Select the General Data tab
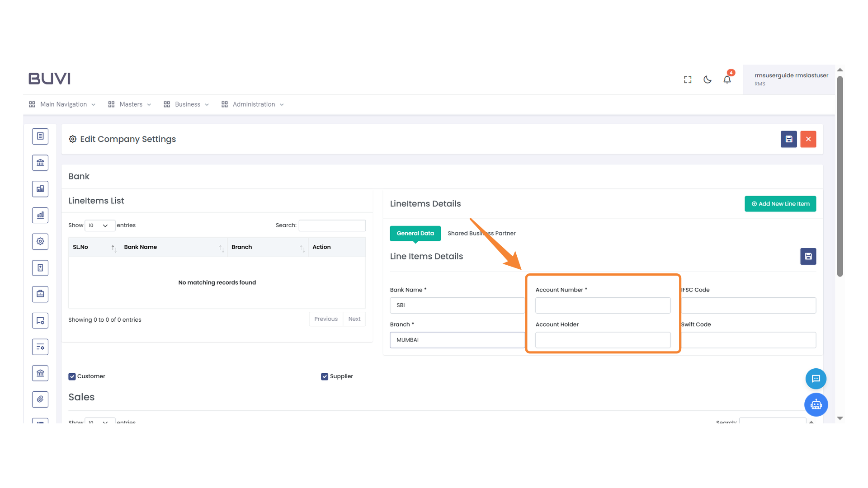 pos(415,233)
